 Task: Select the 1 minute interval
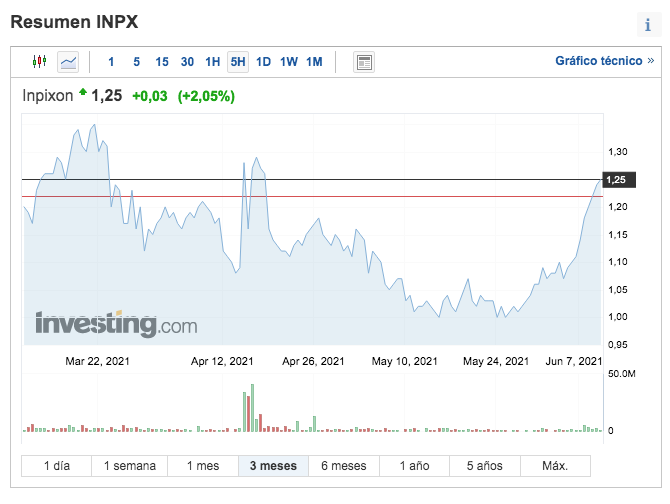pos(111,62)
